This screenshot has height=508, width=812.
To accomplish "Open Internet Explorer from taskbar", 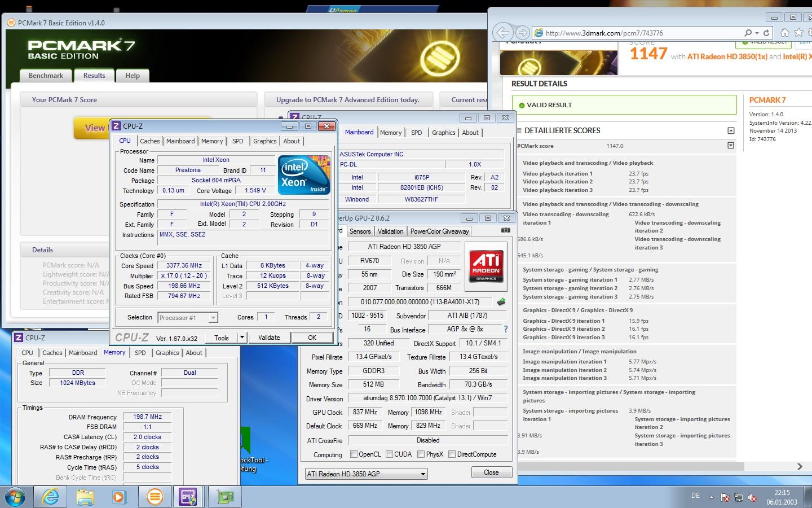I will [x=51, y=497].
